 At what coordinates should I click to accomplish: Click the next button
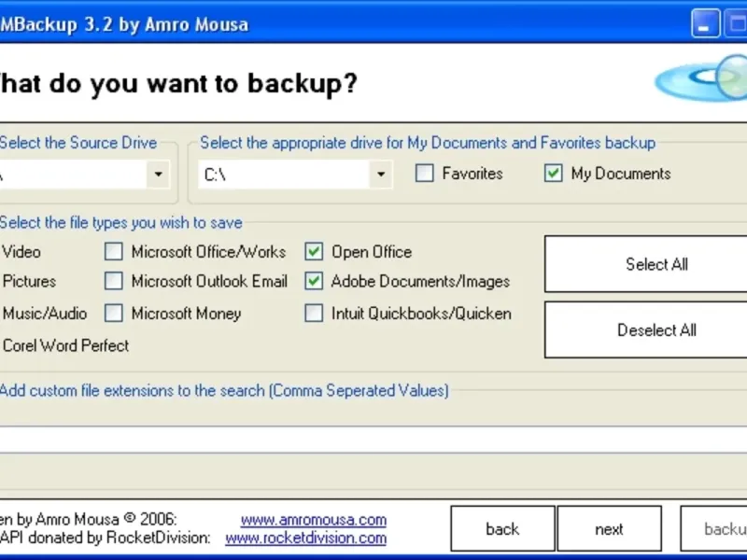click(609, 529)
